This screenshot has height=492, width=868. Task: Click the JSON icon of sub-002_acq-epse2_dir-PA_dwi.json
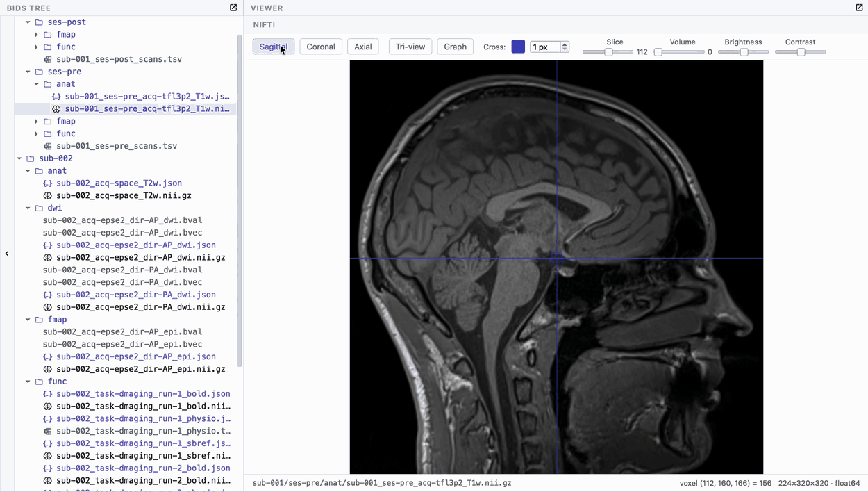tap(48, 295)
